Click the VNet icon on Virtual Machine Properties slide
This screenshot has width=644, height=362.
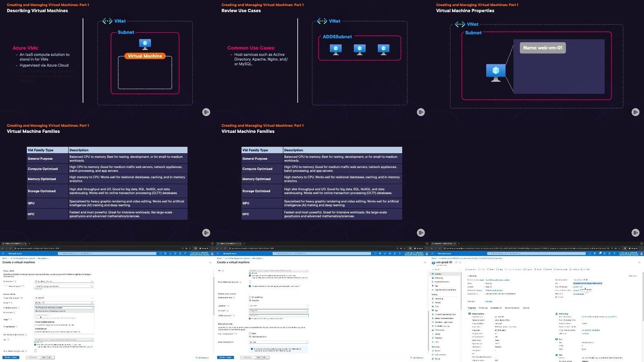click(x=460, y=24)
